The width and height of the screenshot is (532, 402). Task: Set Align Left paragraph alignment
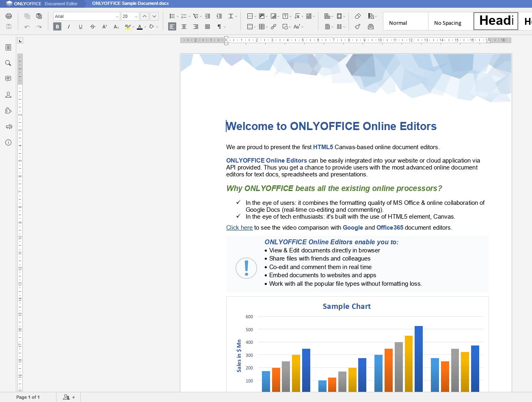172,27
